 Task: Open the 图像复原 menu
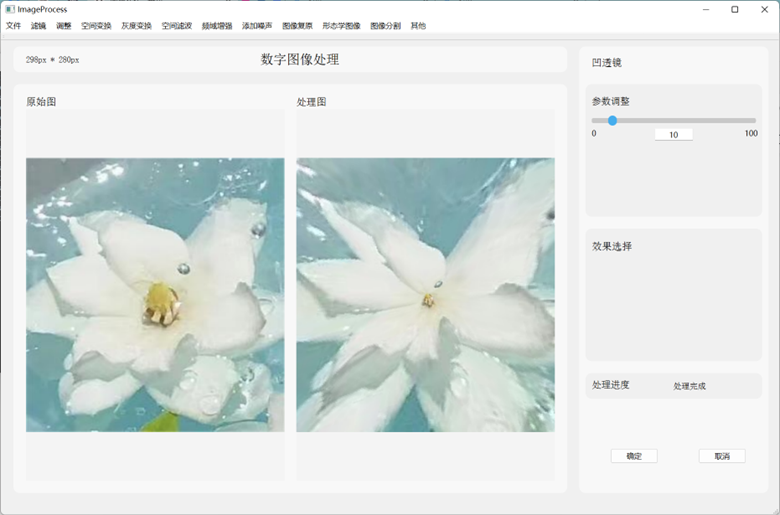(x=297, y=26)
